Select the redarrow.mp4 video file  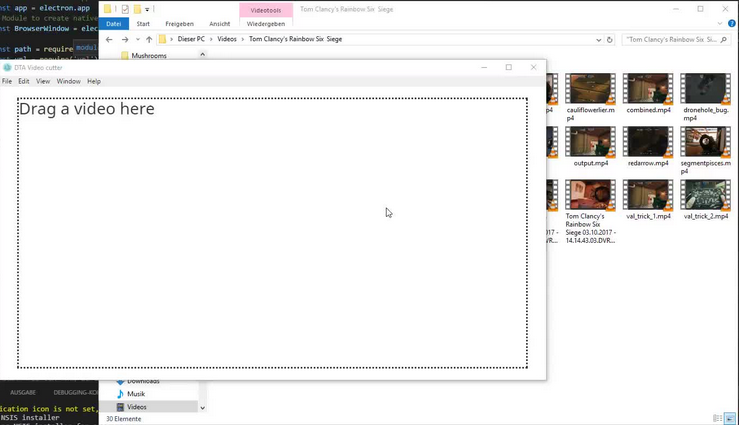[649, 147]
